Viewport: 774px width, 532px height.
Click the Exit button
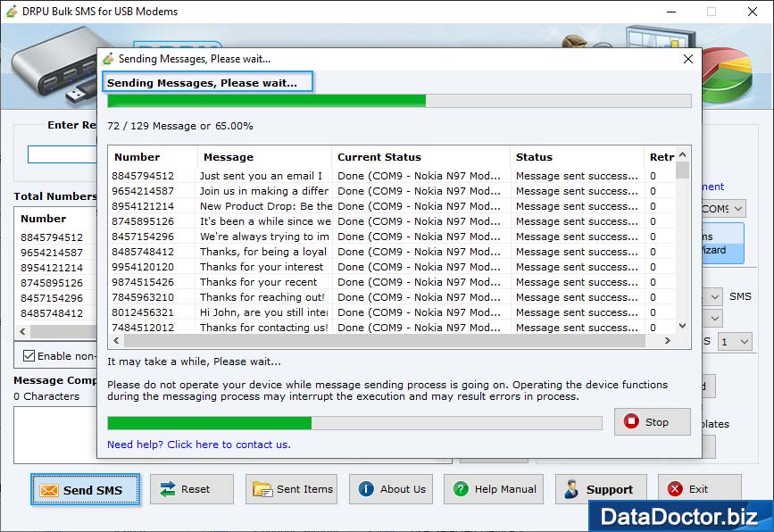(x=700, y=489)
